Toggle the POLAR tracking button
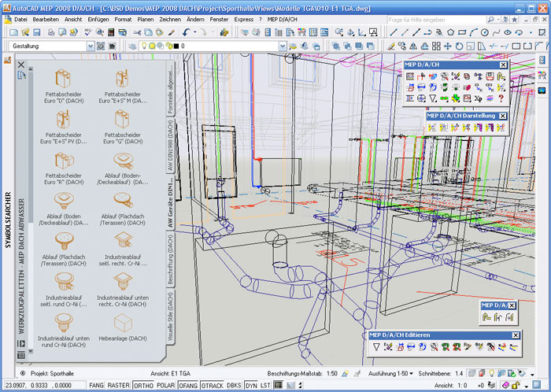The image size is (551, 392). (166, 386)
